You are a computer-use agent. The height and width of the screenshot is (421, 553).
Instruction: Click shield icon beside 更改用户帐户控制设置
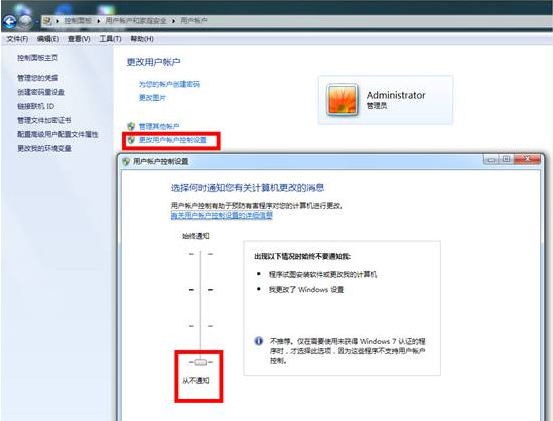coord(131,140)
